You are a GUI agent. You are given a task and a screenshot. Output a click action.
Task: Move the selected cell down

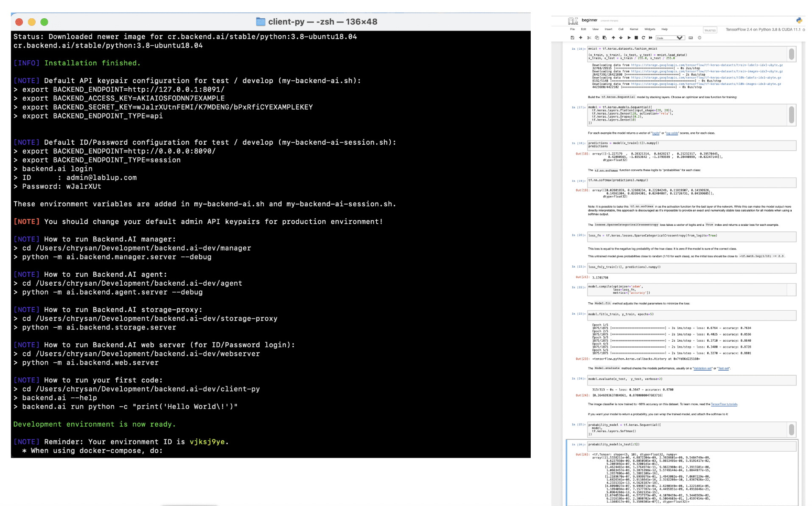[x=621, y=38]
